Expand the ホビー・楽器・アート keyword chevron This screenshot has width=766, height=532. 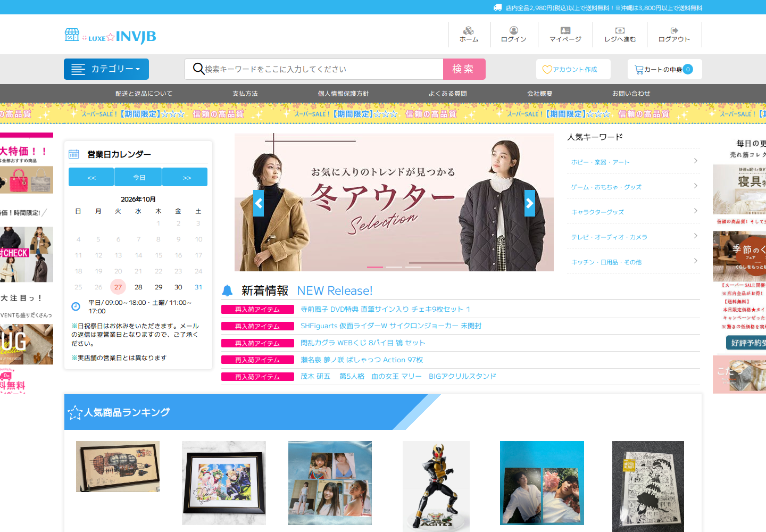coord(696,161)
